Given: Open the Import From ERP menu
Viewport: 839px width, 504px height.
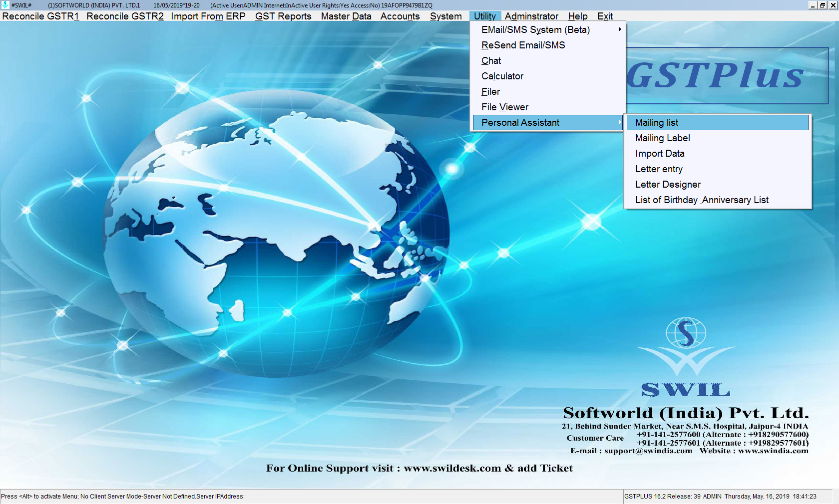Looking at the screenshot, I should (x=208, y=16).
